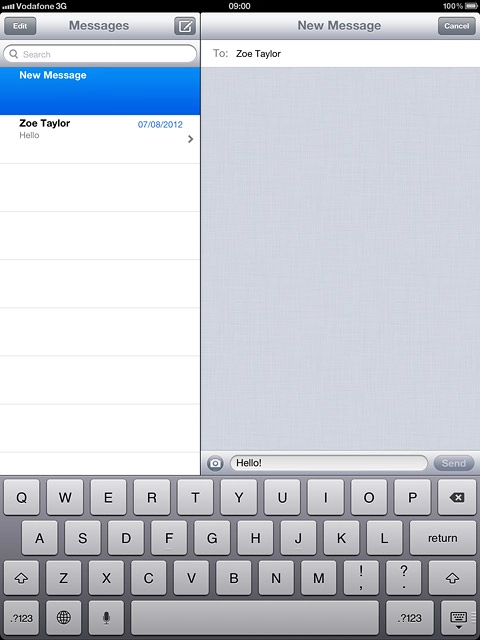Select the Zoe Taylor conversation row
This screenshot has height=640, width=480.
point(100,139)
